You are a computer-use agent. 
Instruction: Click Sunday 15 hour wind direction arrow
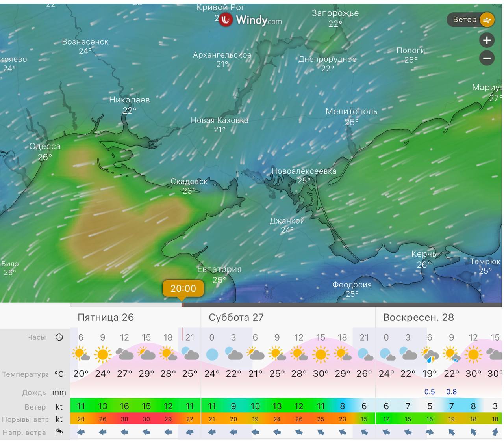pyautogui.click(x=495, y=432)
